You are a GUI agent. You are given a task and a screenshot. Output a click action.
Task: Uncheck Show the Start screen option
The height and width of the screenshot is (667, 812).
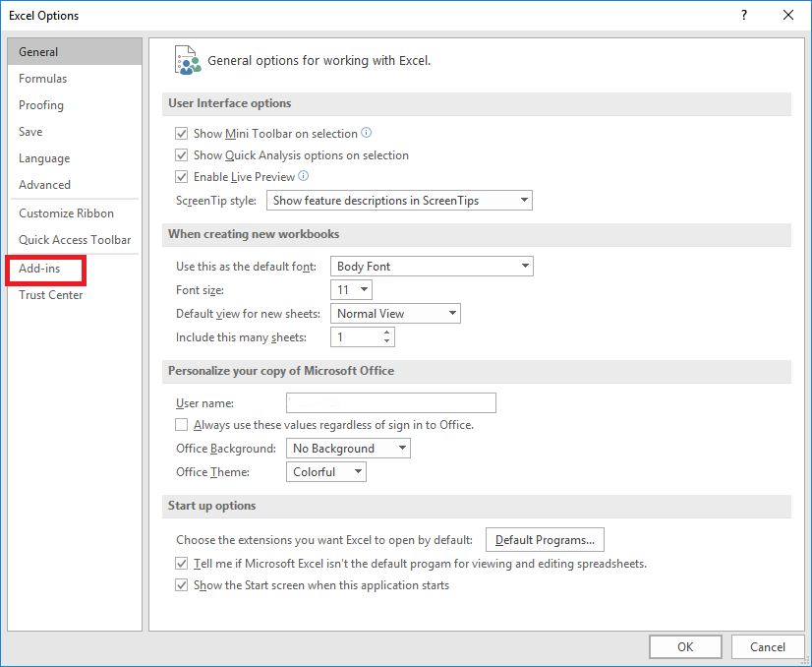(x=182, y=584)
